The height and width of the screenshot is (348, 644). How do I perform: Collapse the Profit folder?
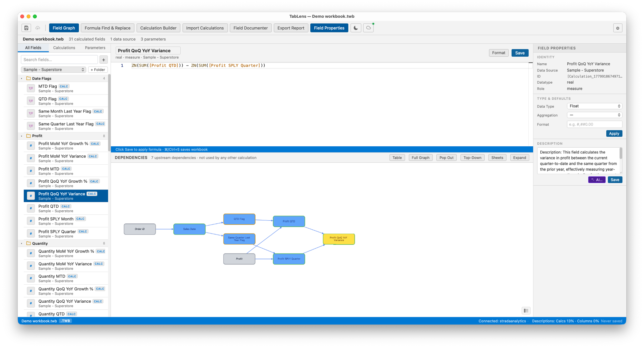(22, 136)
